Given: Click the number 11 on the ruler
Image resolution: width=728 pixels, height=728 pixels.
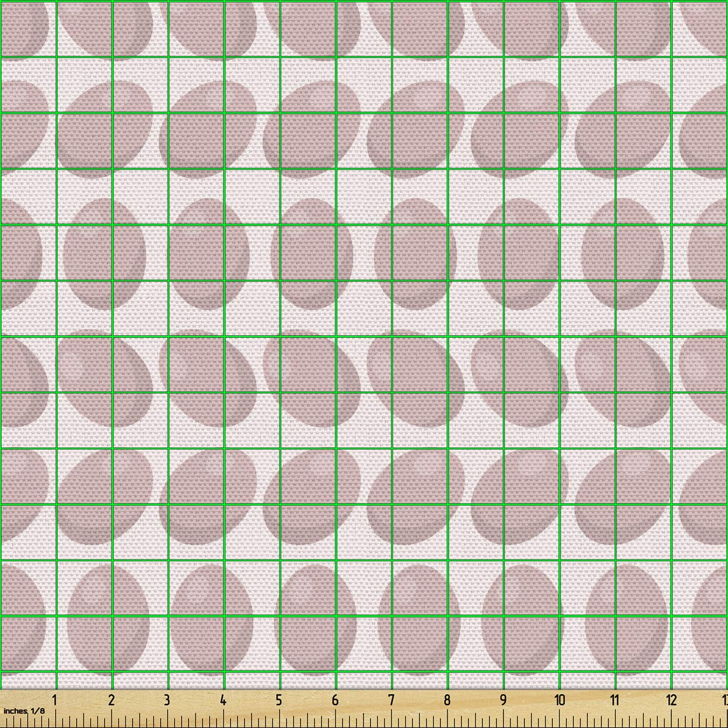Looking at the screenshot, I should tap(615, 700).
